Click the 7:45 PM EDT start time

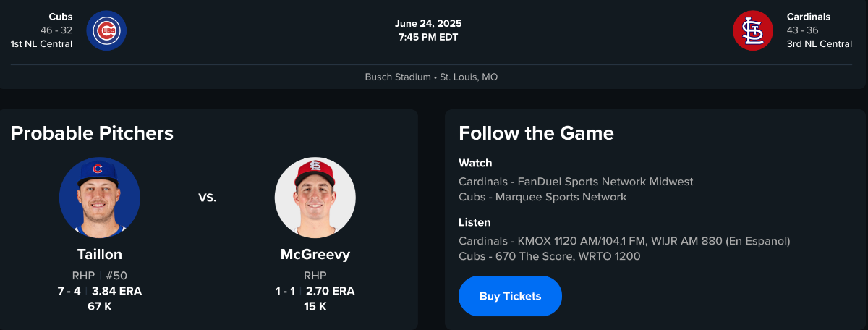[x=428, y=37]
